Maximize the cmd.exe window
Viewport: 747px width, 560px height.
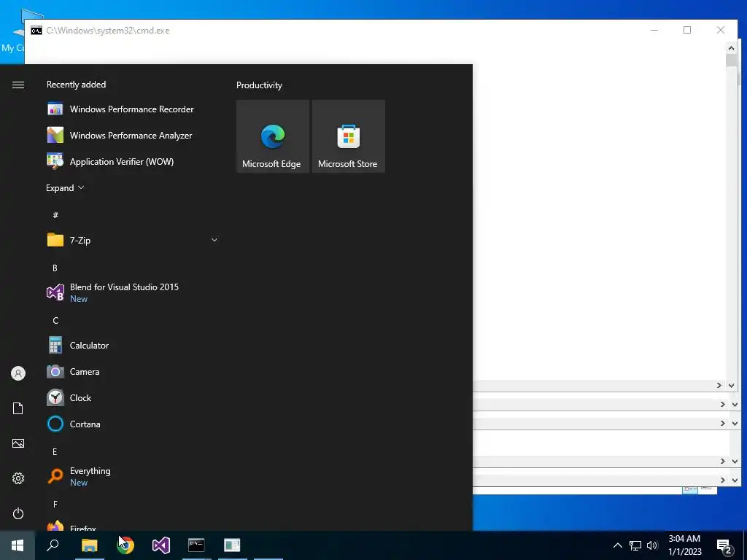tap(687, 30)
